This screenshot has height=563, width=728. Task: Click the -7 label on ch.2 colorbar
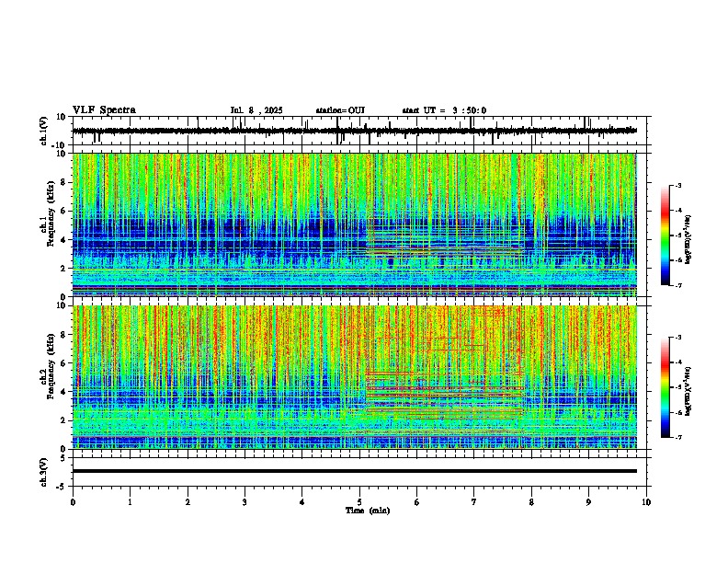click(x=677, y=437)
